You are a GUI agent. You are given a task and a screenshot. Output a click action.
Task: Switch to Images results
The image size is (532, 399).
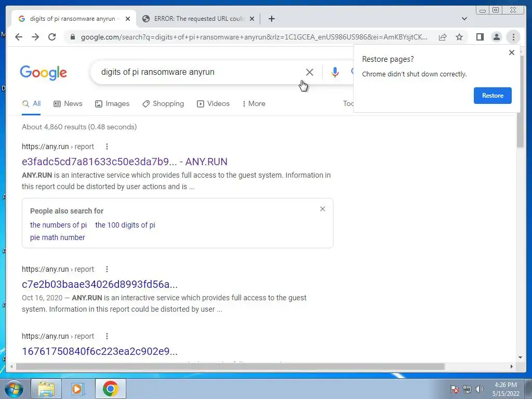(x=112, y=104)
